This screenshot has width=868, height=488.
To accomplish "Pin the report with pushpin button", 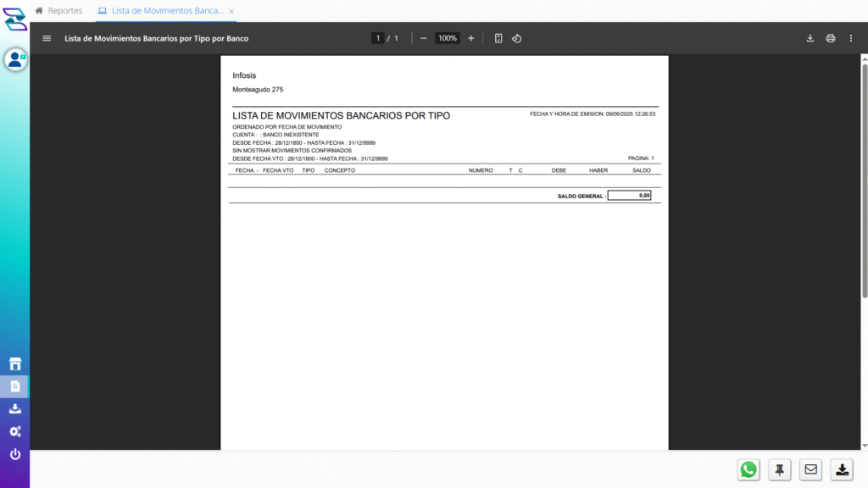I will 780,469.
